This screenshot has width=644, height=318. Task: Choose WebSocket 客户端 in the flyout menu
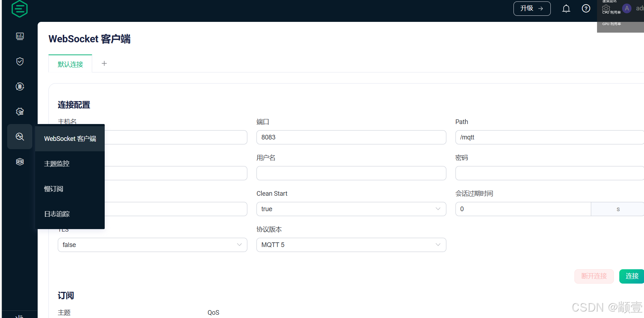coord(70,138)
